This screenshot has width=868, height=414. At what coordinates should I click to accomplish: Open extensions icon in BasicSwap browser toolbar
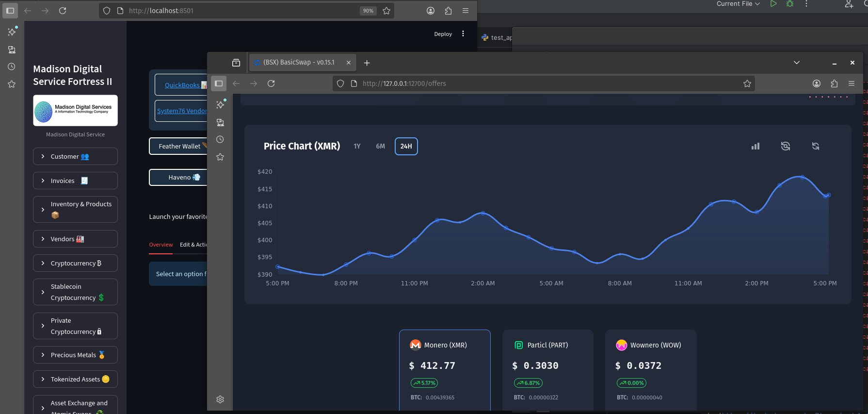pyautogui.click(x=834, y=83)
